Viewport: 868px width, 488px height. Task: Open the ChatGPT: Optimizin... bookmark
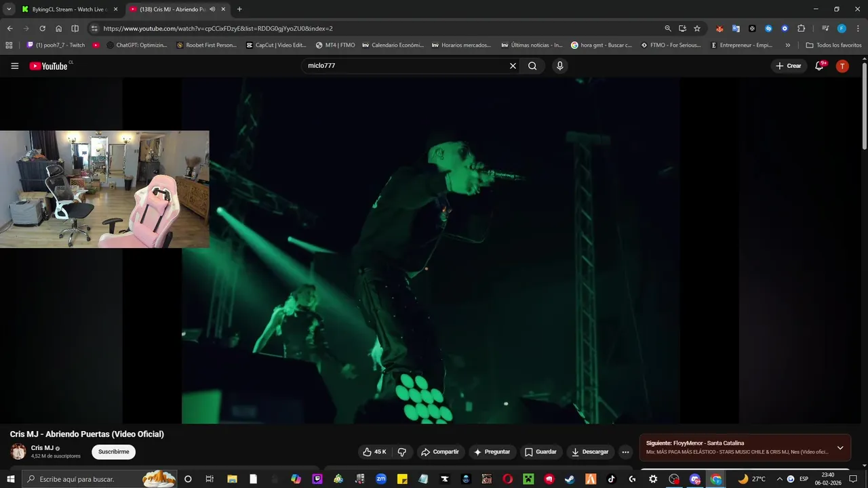tap(136, 45)
